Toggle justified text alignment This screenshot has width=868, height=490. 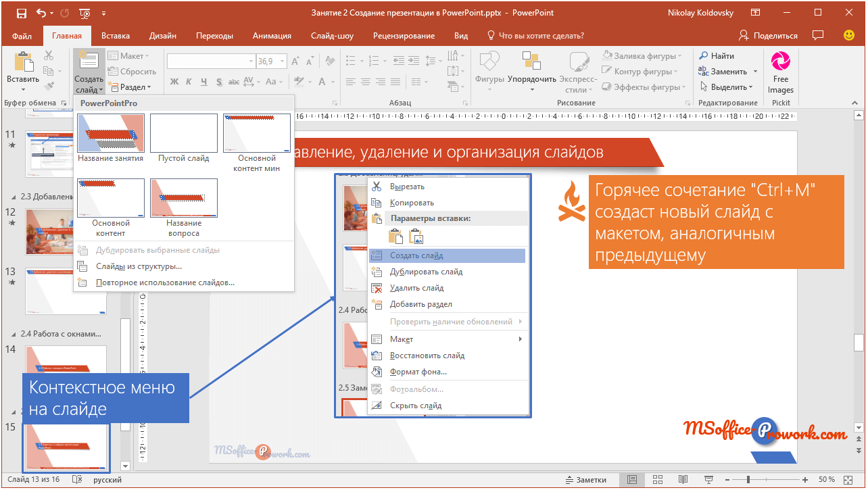396,82
